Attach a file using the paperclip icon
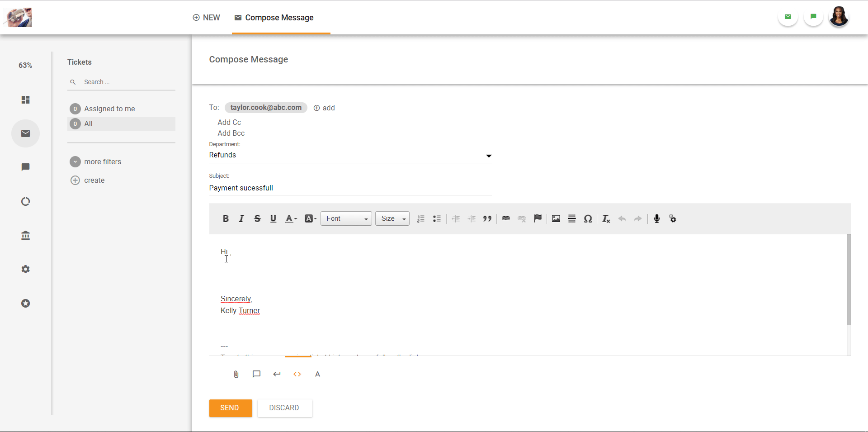 tap(236, 374)
